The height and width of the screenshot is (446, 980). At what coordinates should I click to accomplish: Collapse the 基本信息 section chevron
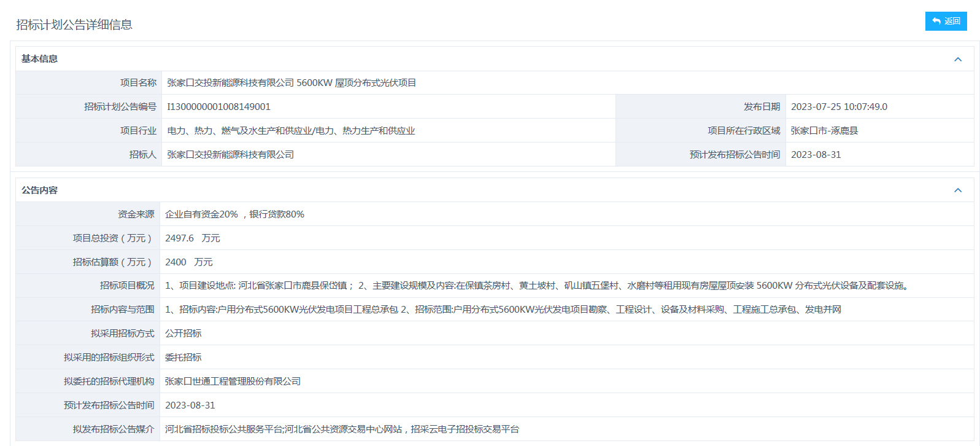point(957,60)
